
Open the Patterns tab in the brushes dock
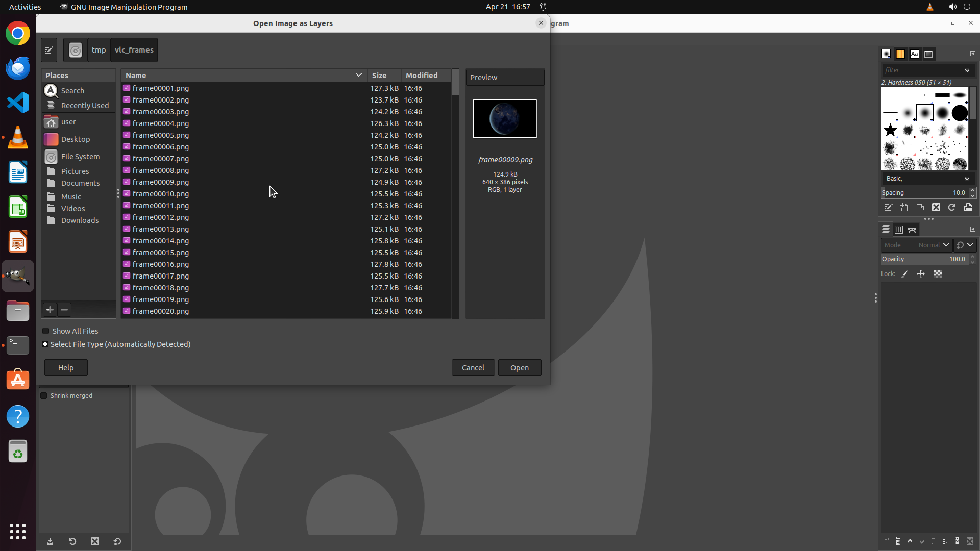pos(900,54)
